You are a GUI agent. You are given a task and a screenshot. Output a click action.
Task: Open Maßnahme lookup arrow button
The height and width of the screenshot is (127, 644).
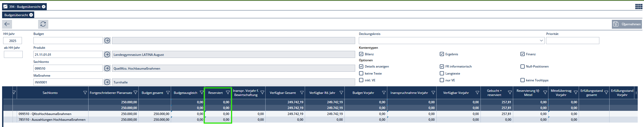coord(107,82)
